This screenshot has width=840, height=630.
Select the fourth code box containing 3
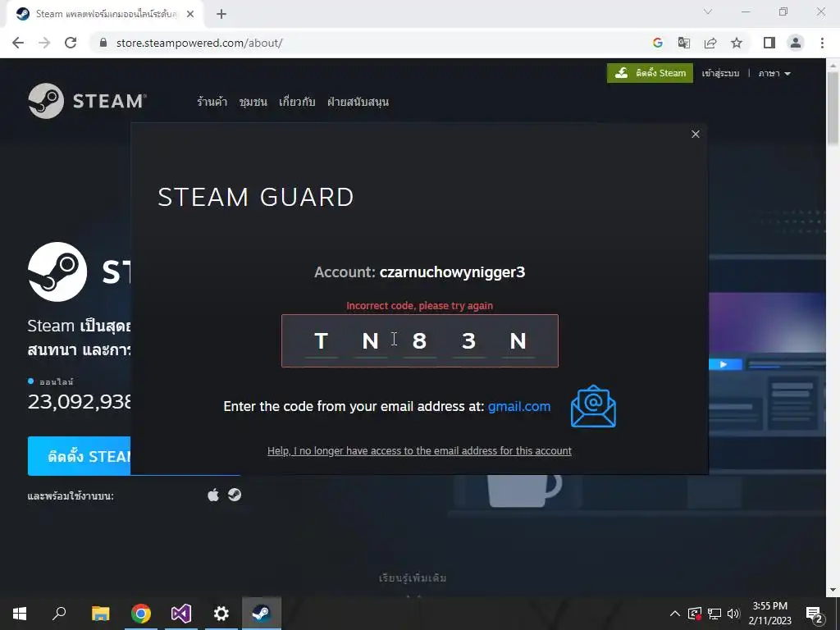click(468, 340)
